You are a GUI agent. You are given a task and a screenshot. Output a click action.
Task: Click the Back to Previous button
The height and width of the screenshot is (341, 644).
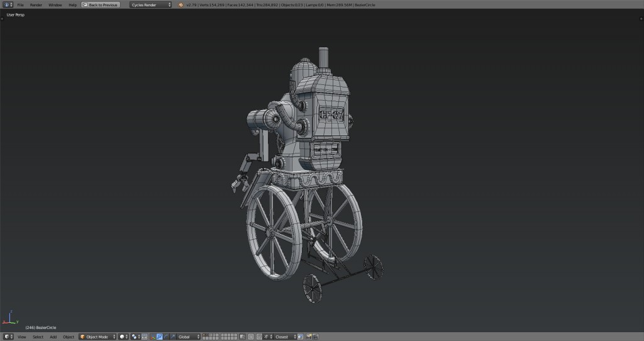click(x=101, y=4)
